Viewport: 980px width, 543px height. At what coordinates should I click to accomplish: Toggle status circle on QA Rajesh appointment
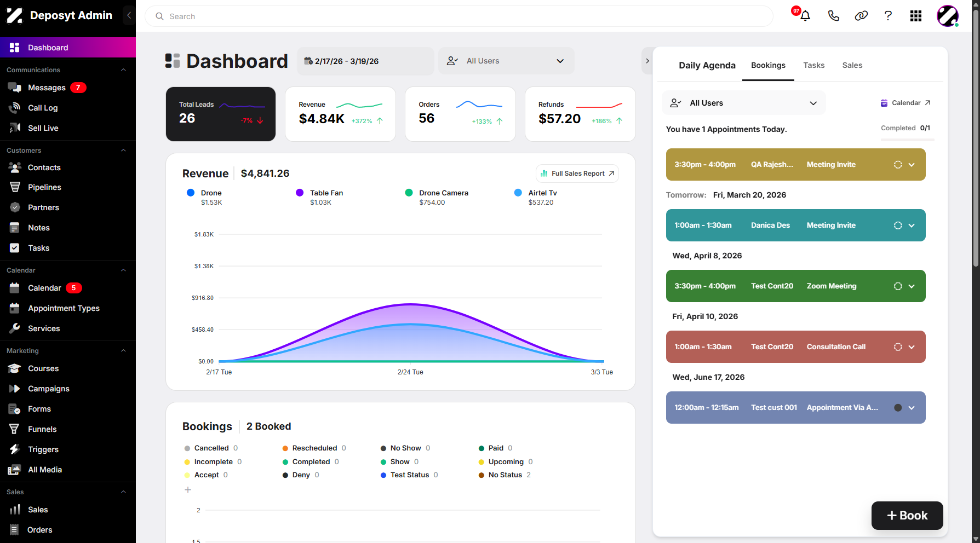click(898, 165)
